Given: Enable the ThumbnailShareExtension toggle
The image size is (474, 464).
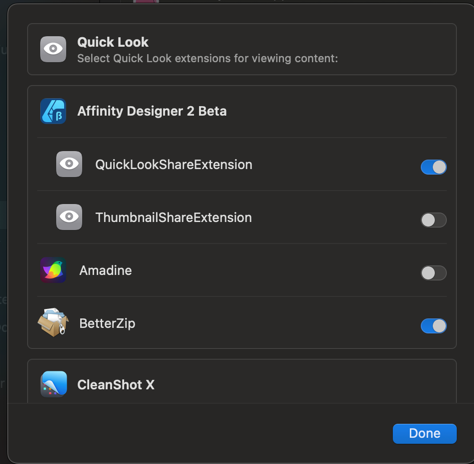Looking at the screenshot, I should point(434,220).
